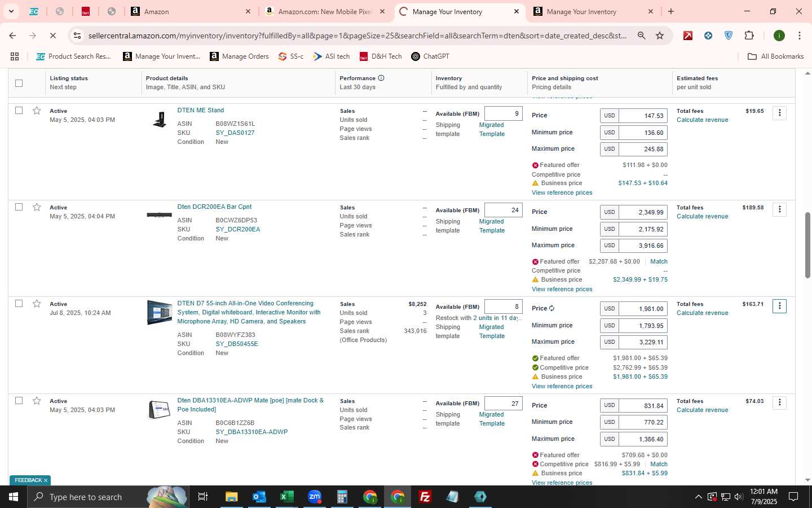812x508 pixels.
Task: Open the DTEN ME Stand product link
Action: pyautogui.click(x=200, y=110)
